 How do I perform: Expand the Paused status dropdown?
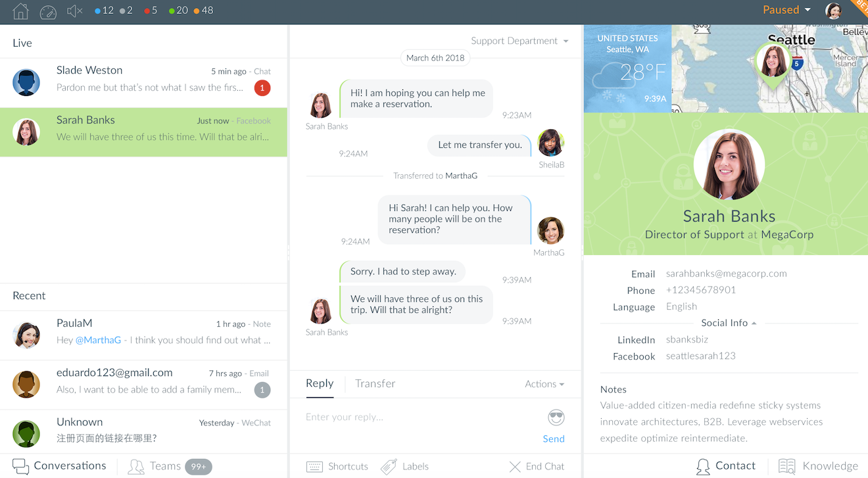point(786,10)
